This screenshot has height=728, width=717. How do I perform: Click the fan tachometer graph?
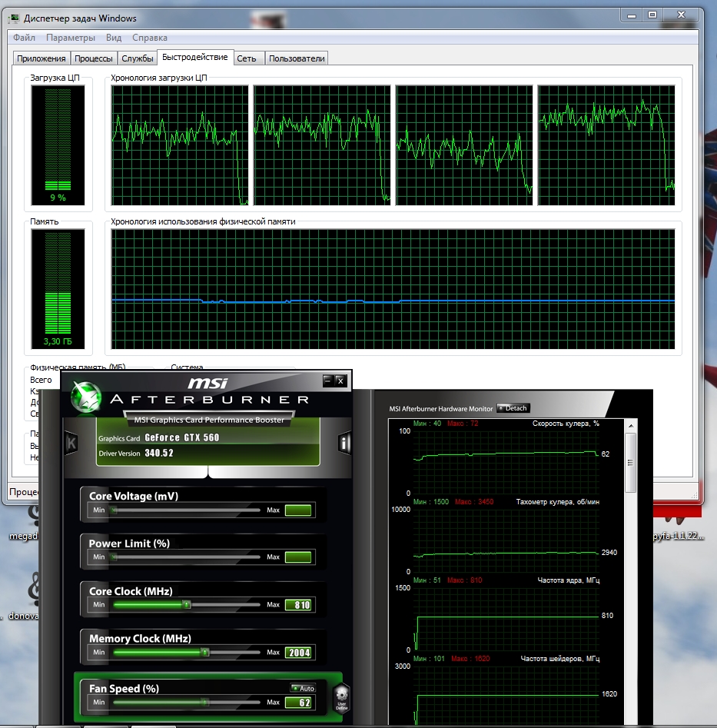[506, 540]
